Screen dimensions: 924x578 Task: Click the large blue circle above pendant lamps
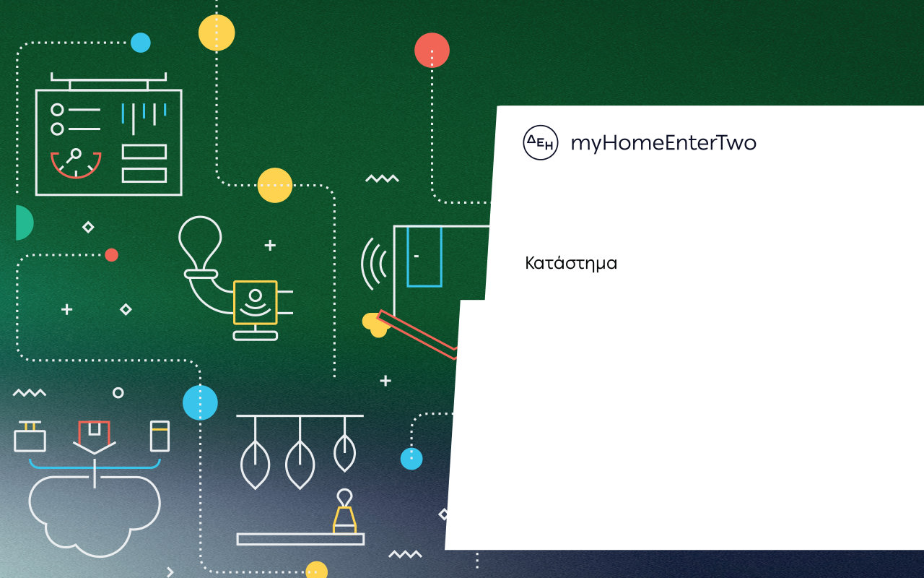200,402
